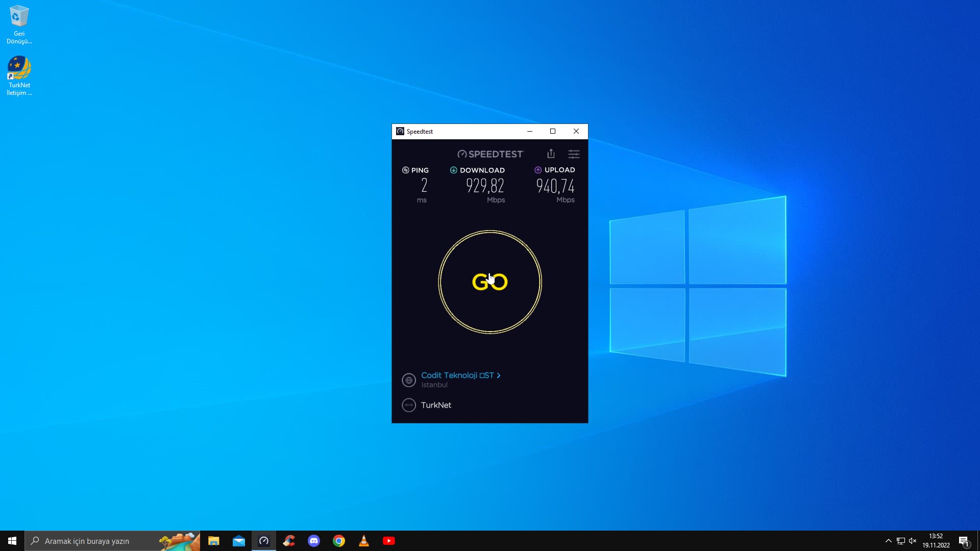Click the Speedtest title bar app icon

(400, 131)
